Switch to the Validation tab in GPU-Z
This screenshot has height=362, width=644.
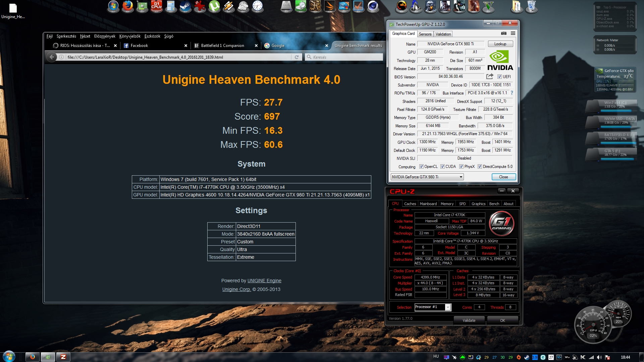pyautogui.click(x=443, y=34)
